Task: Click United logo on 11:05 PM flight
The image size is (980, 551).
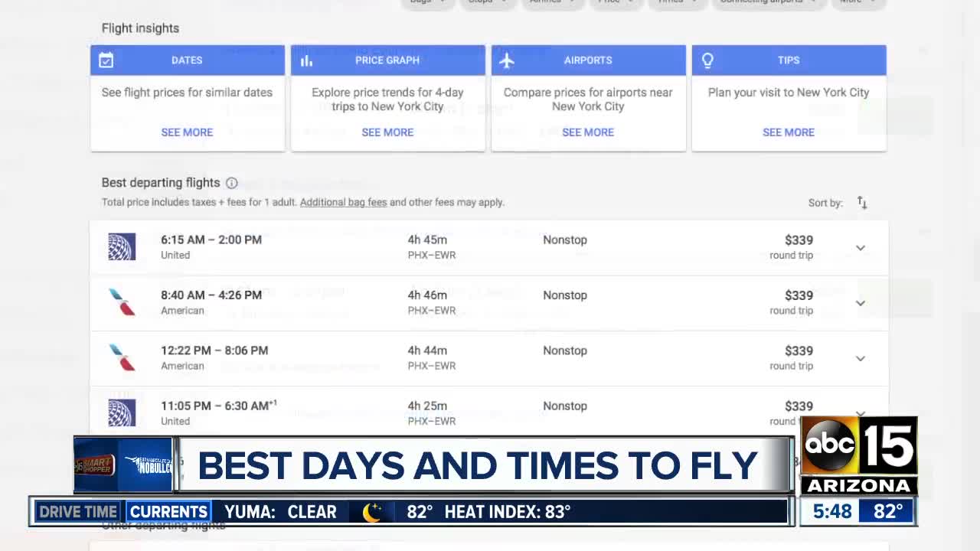Action: (122, 412)
